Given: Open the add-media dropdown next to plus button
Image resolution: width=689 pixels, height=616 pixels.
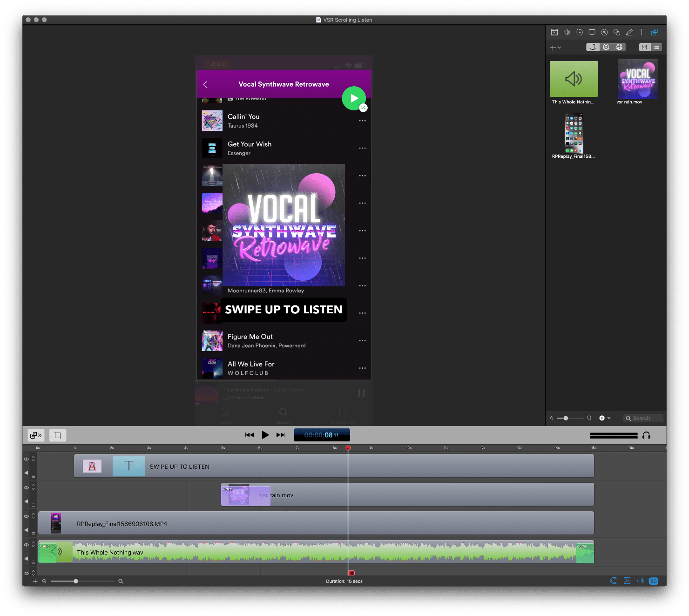Looking at the screenshot, I should tap(559, 47).
